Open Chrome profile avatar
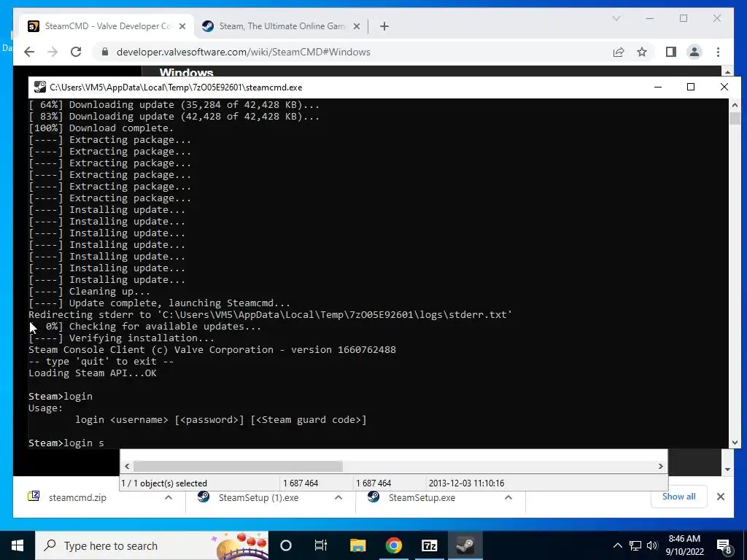The image size is (747, 560). (694, 52)
